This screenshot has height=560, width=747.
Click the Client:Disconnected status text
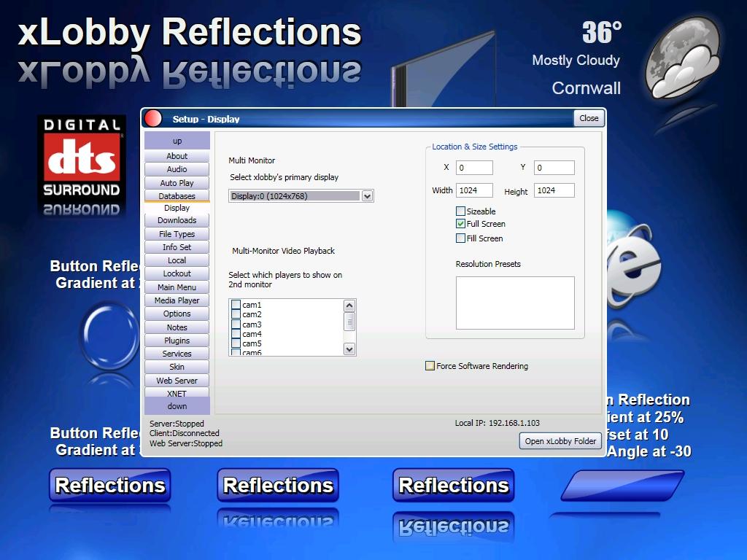(185, 433)
